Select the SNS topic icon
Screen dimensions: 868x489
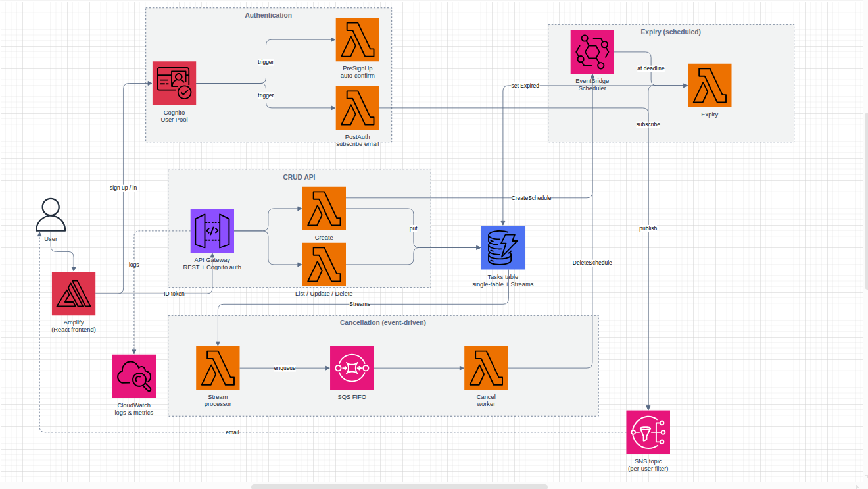[x=648, y=432]
